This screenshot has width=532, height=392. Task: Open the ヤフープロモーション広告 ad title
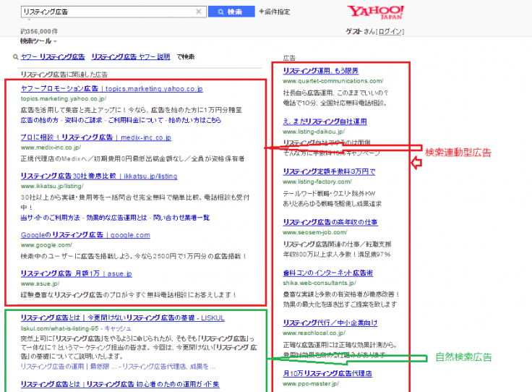point(111,89)
